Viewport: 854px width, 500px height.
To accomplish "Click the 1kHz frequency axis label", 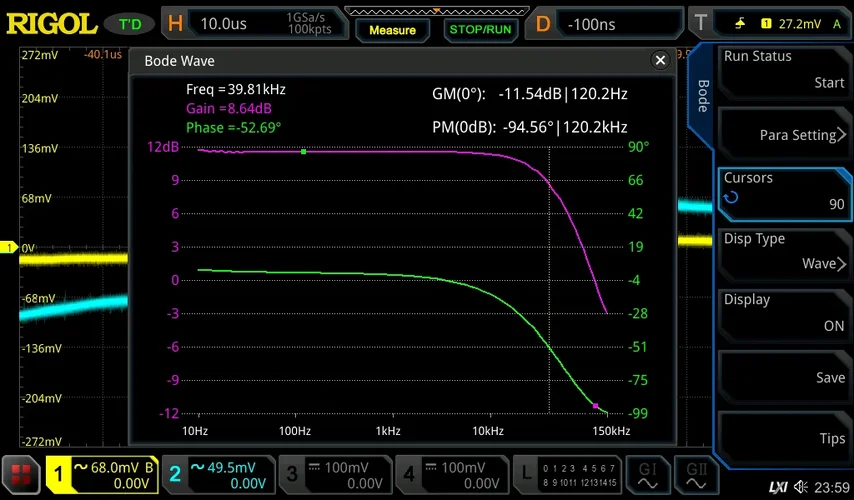I will click(x=388, y=431).
